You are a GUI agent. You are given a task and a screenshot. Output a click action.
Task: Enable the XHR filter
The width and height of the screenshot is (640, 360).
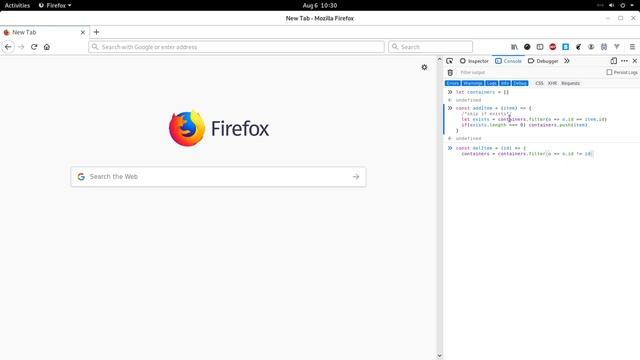[x=552, y=83]
